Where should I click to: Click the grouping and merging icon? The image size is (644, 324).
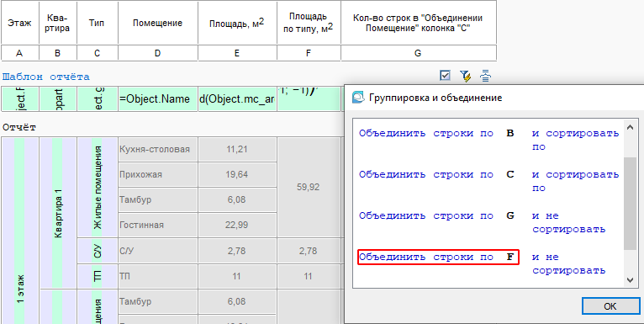pyautogui.click(x=486, y=76)
